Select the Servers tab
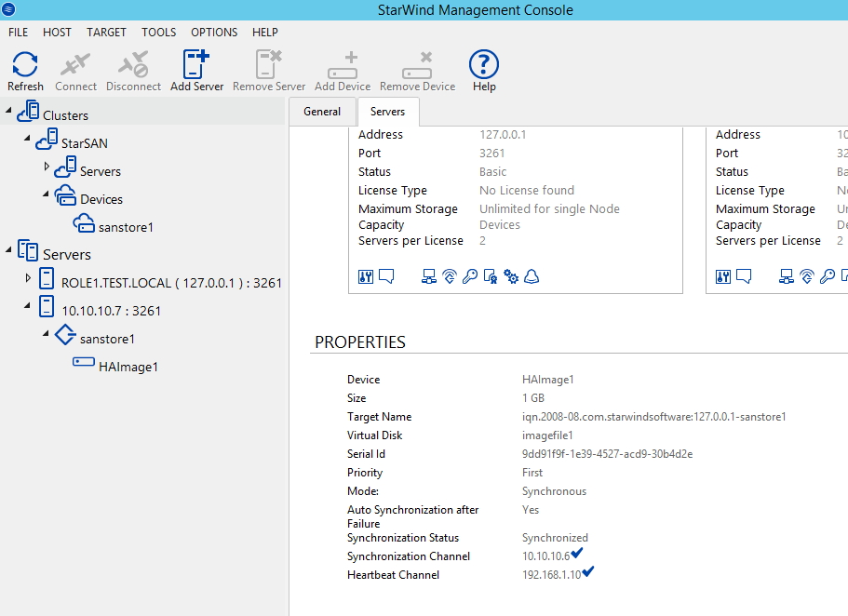 388,112
